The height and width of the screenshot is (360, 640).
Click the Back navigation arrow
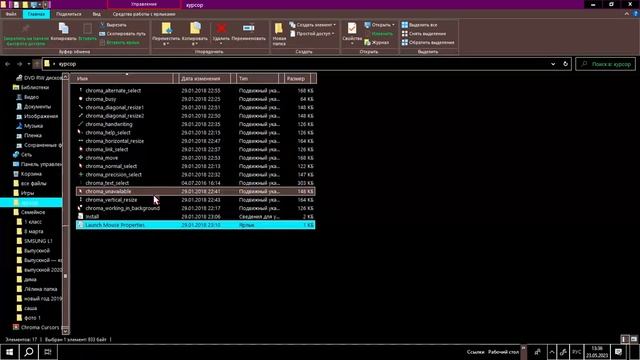click(x=8, y=64)
